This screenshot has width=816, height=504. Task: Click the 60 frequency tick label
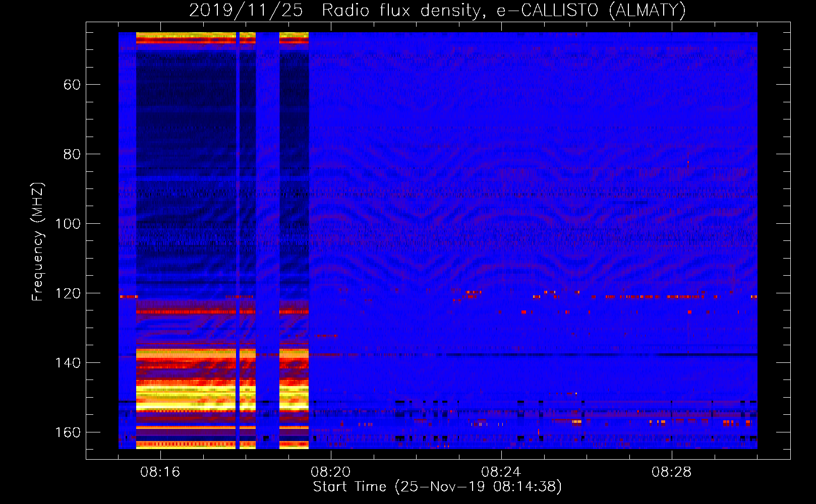point(72,85)
